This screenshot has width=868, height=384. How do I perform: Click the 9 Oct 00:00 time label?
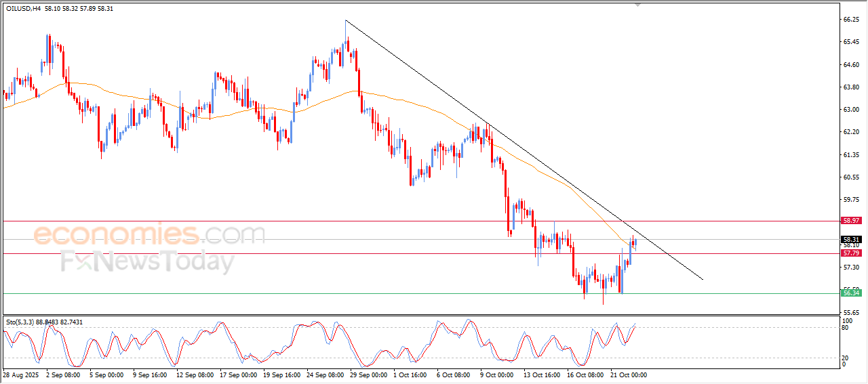click(498, 375)
